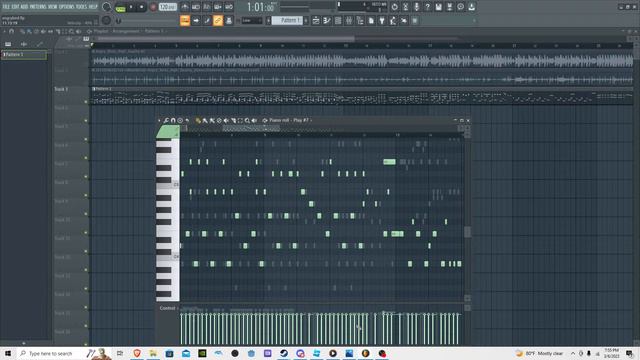This screenshot has height=360, width=640.
Task: Open the project picker file icon
Action: [x=371, y=20]
